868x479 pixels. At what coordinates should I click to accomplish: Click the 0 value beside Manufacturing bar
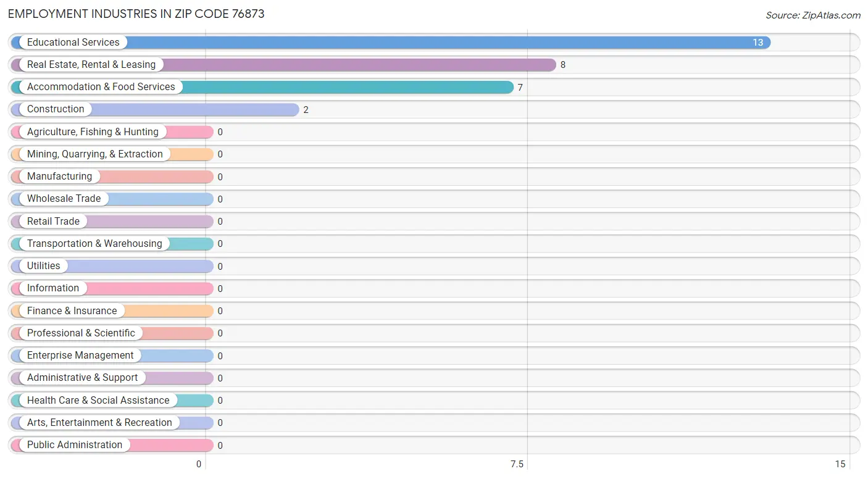(220, 177)
